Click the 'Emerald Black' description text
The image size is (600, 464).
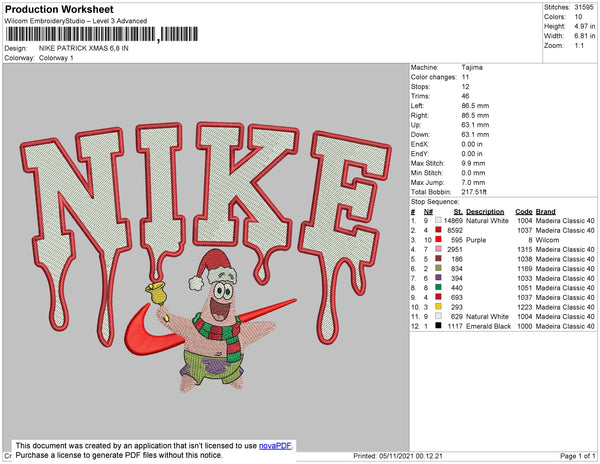[488, 326]
